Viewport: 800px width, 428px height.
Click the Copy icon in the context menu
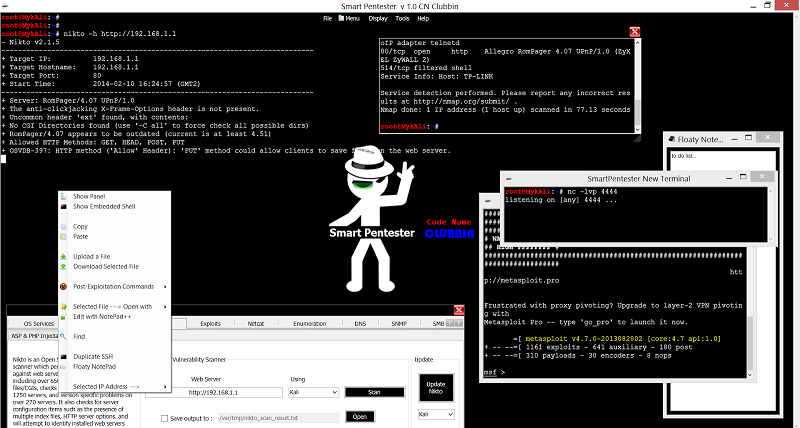tap(63, 226)
